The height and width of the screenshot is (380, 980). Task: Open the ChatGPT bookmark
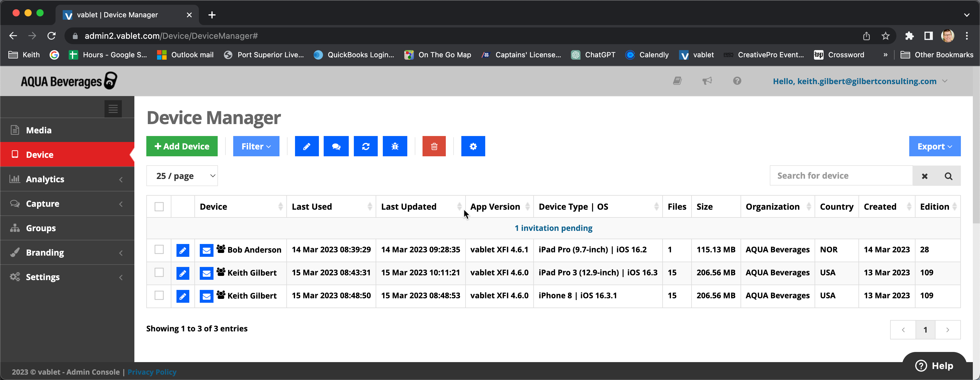tap(593, 55)
